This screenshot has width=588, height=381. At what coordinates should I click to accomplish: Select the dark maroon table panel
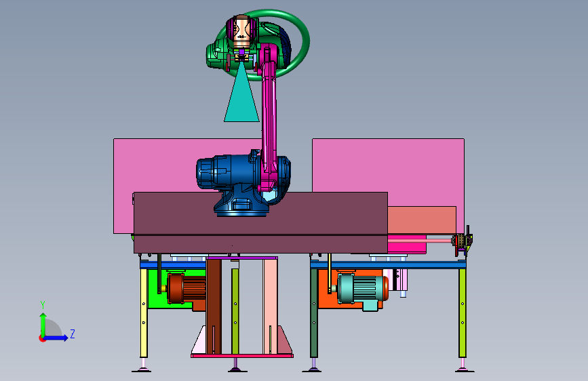point(260,223)
